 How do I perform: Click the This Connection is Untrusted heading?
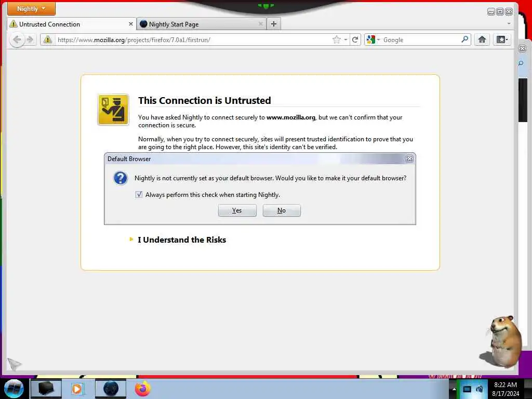point(205,100)
